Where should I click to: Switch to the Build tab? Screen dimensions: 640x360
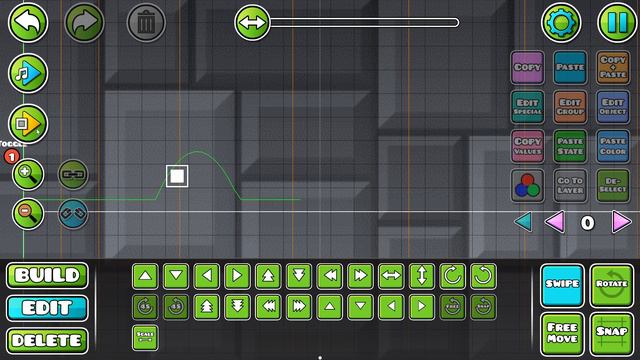47,276
